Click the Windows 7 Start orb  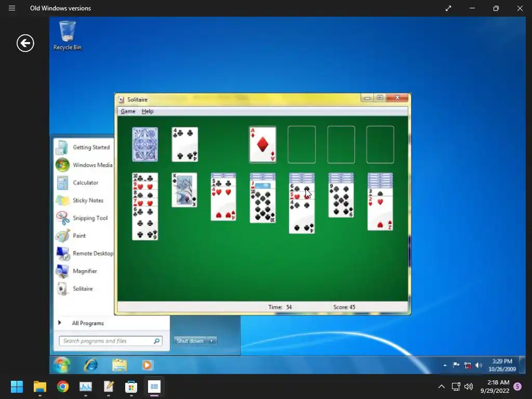pyautogui.click(x=62, y=365)
